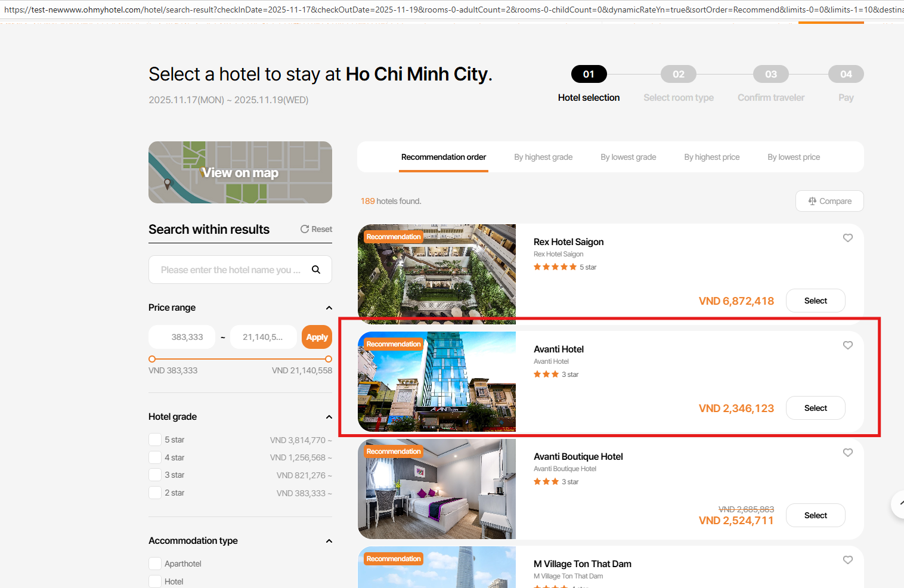Open the Avanti Hotel building photo
Image resolution: width=904 pixels, height=588 pixels.
436,382
